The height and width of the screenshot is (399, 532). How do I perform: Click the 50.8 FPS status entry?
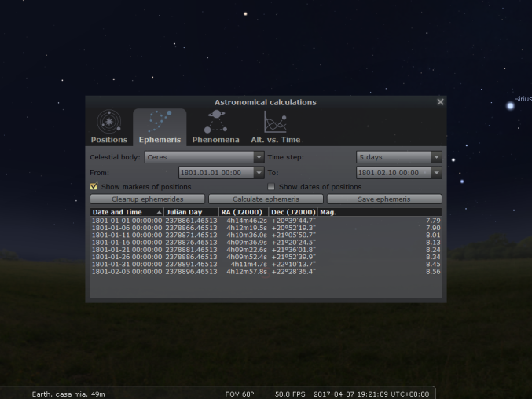point(290,394)
